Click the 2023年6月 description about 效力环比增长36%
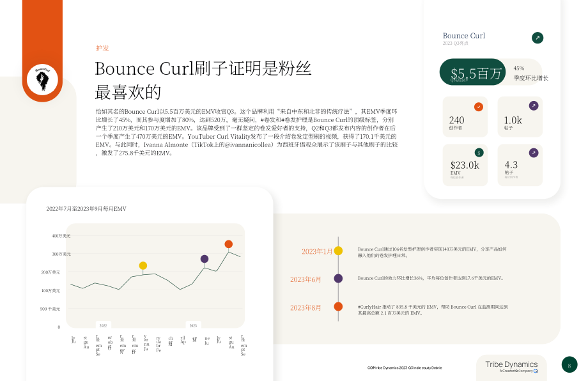 pos(431,278)
